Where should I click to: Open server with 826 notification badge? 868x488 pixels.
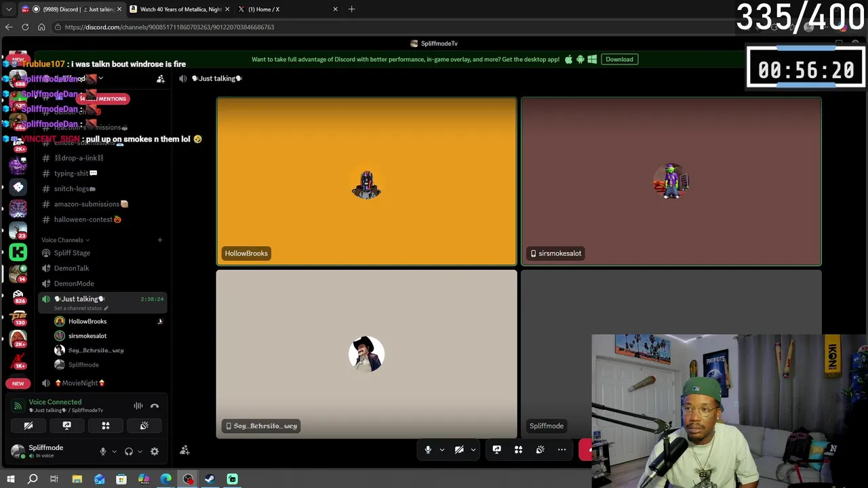click(18, 296)
